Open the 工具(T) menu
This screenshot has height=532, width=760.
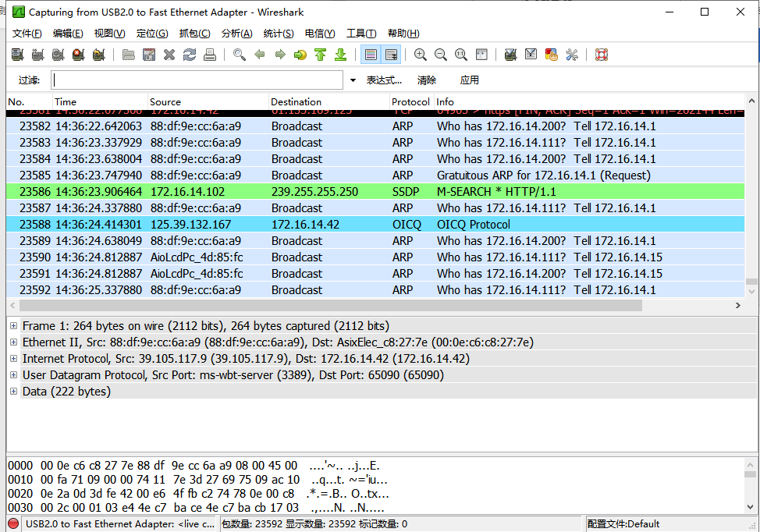(361, 34)
